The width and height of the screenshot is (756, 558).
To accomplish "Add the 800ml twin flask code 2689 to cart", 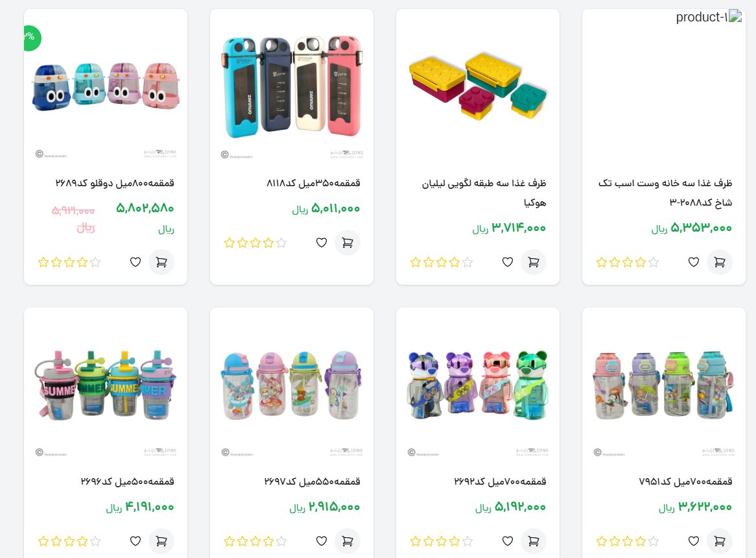I will (x=161, y=262).
